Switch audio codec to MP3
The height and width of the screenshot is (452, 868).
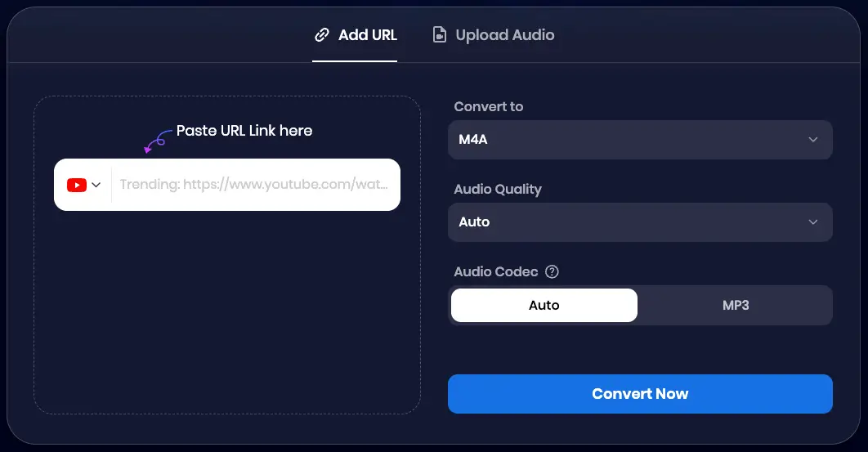pyautogui.click(x=735, y=306)
